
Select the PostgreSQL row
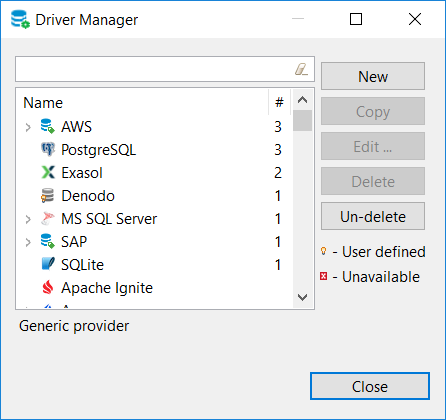tap(154, 150)
